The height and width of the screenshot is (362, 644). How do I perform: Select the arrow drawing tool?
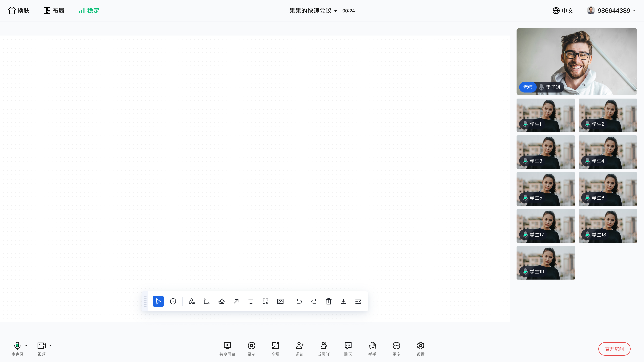tap(236, 301)
